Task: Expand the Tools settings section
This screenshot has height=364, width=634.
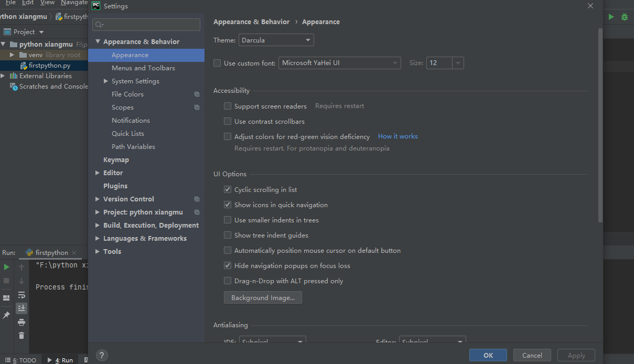Action: (98, 252)
